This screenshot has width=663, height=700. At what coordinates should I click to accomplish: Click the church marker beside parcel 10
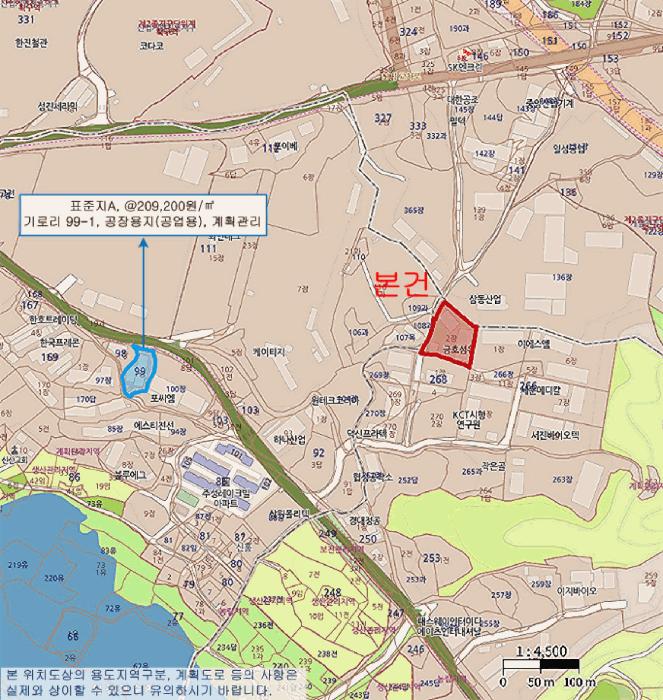[x=14, y=450]
